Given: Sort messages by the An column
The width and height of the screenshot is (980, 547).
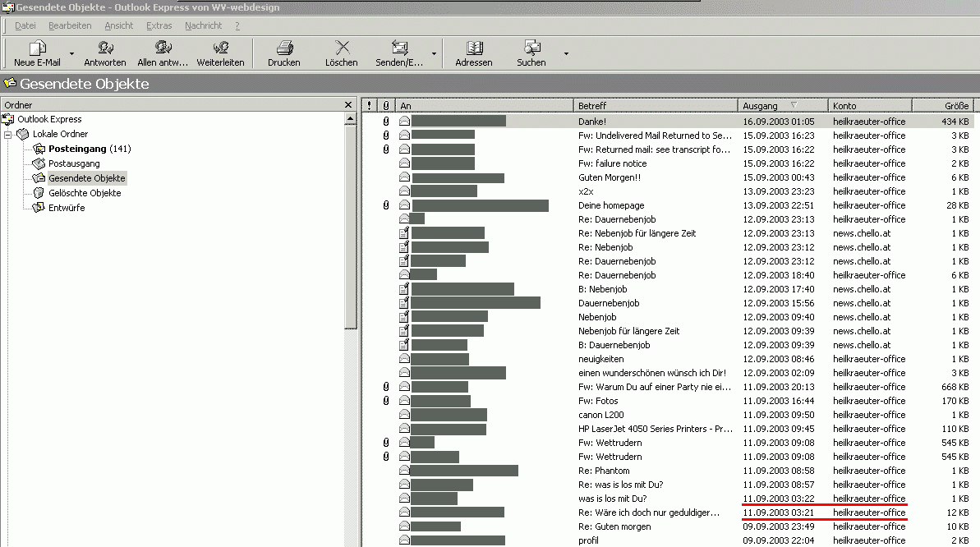Looking at the screenshot, I should pyautogui.click(x=485, y=106).
